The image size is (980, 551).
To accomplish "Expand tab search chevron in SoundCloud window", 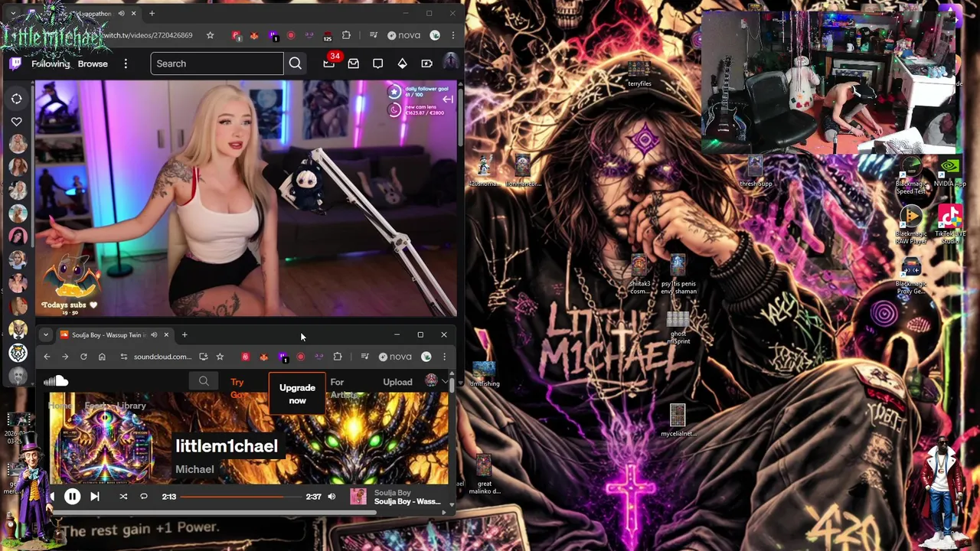I will pyautogui.click(x=46, y=334).
